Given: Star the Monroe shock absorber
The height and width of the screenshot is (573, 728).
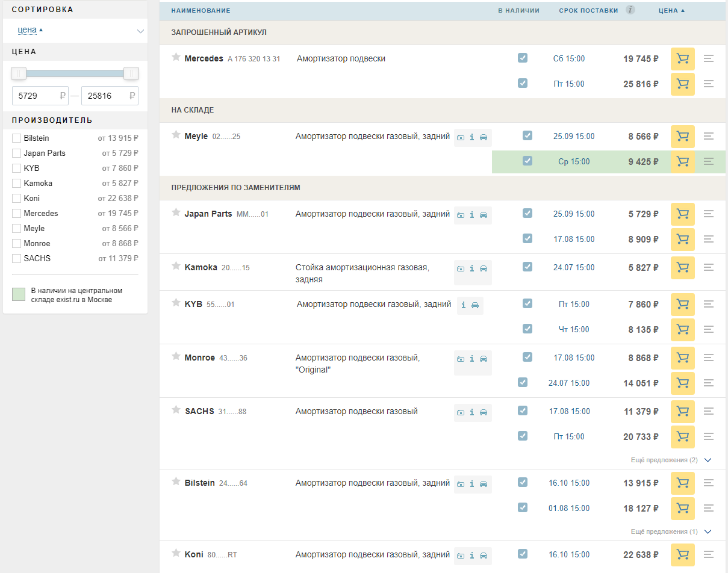Looking at the screenshot, I should [x=176, y=356].
